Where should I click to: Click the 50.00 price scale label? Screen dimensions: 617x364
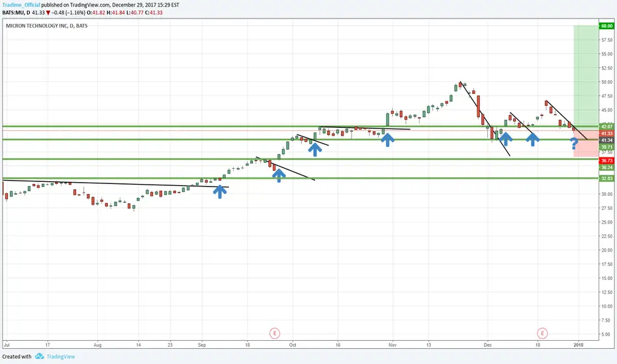[x=607, y=82]
